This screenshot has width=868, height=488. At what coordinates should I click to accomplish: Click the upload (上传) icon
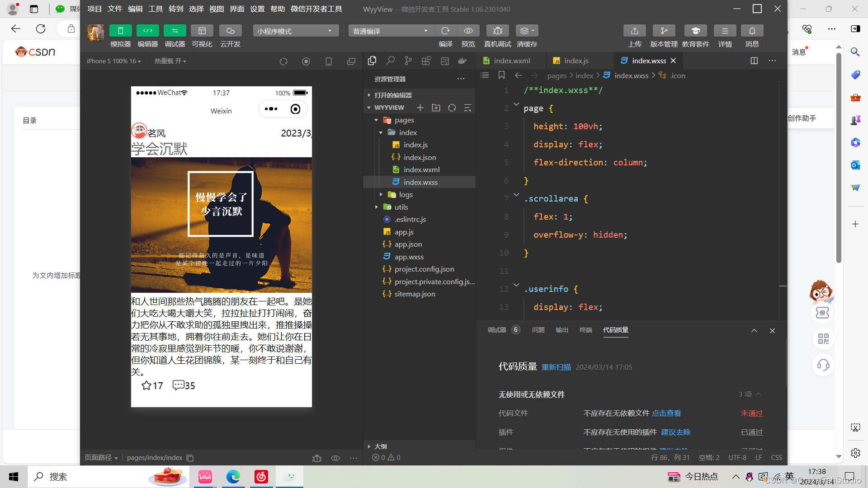[x=634, y=31]
